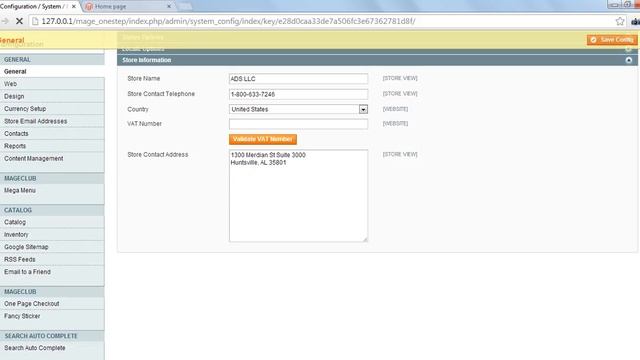
Task: Click the Store Name label
Action: (x=144, y=78)
